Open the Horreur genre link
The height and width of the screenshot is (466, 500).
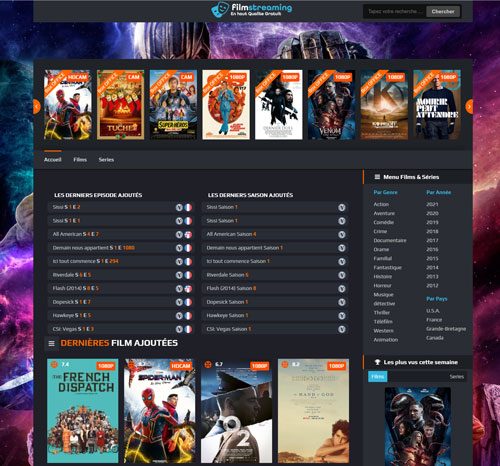382,286
